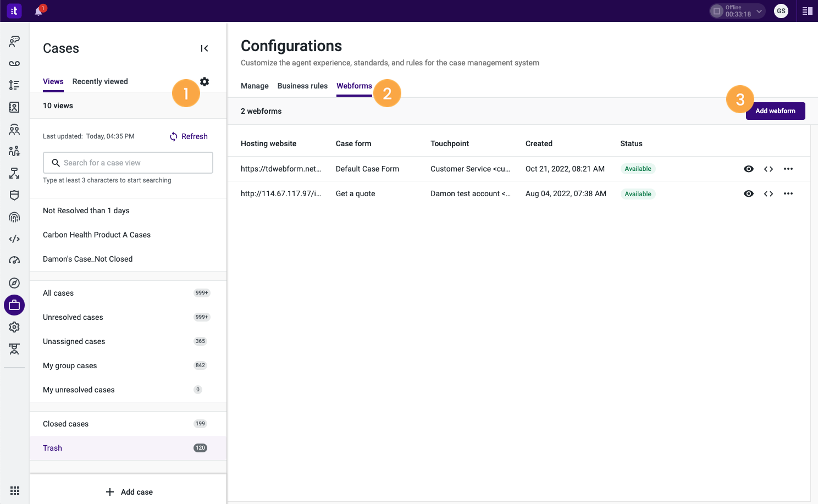Open the fingerprint identity icon in sidebar
The image size is (818, 504).
point(14,217)
